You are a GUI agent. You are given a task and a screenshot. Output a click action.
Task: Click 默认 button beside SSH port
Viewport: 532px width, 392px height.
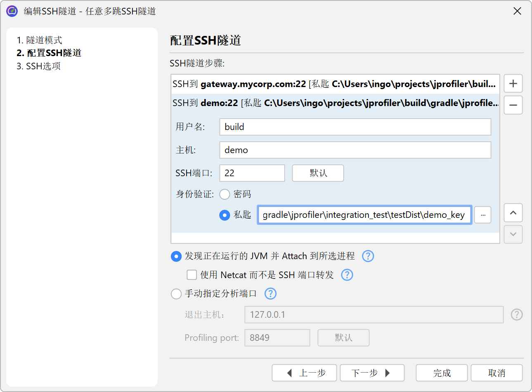coord(318,173)
